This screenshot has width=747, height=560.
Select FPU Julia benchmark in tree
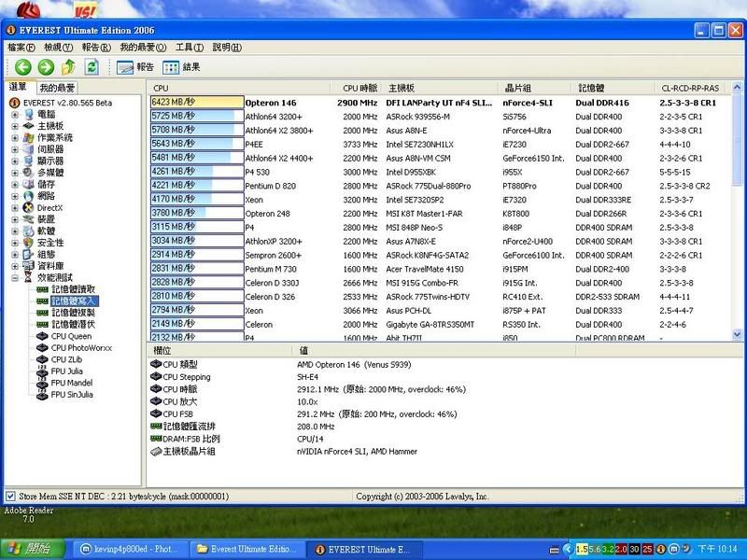click(x=66, y=371)
